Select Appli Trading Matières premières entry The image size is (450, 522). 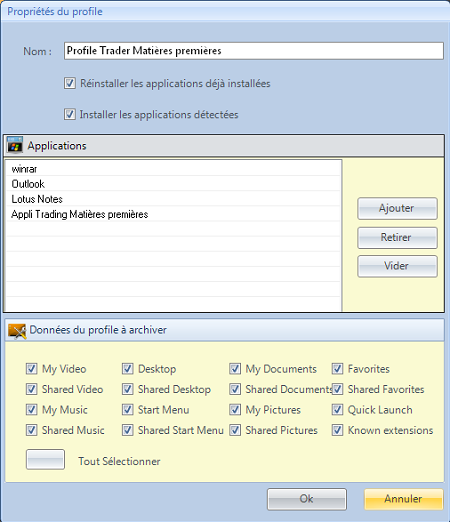coord(173,214)
